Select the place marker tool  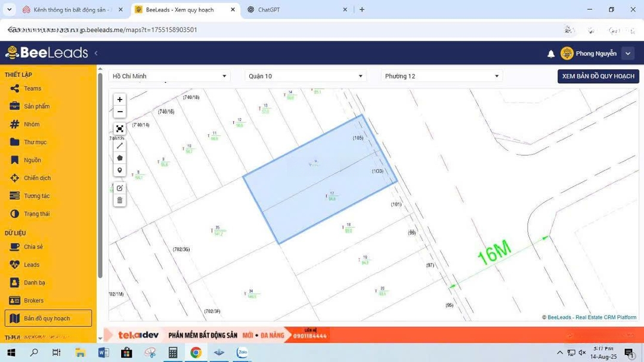coord(120,171)
